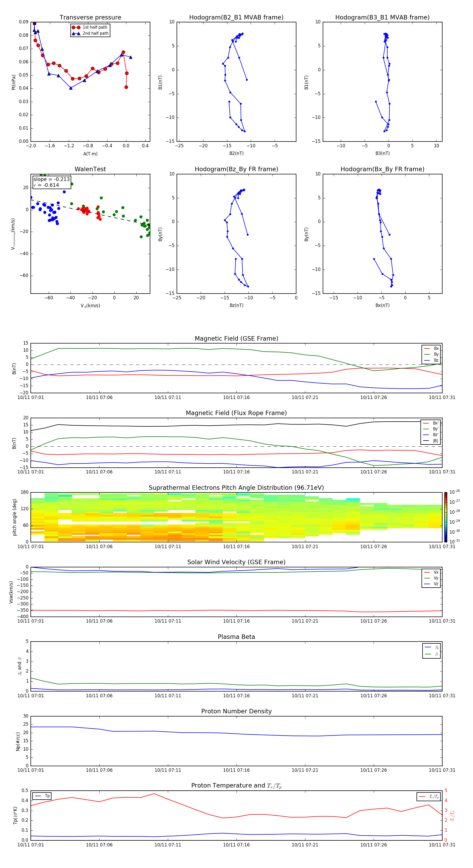
Task: Click the "Transverse pressure" plot title
Action: pyautogui.click(x=90, y=18)
